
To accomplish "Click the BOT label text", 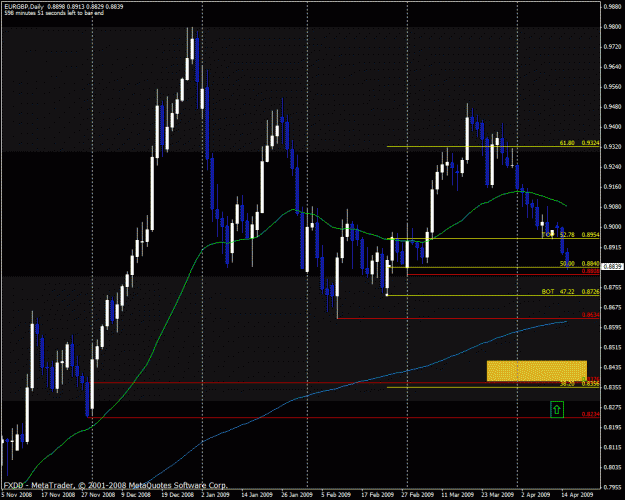I will pyautogui.click(x=548, y=292).
